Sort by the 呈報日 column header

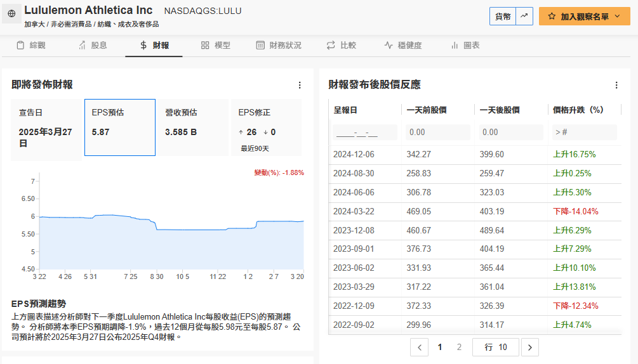345,110
